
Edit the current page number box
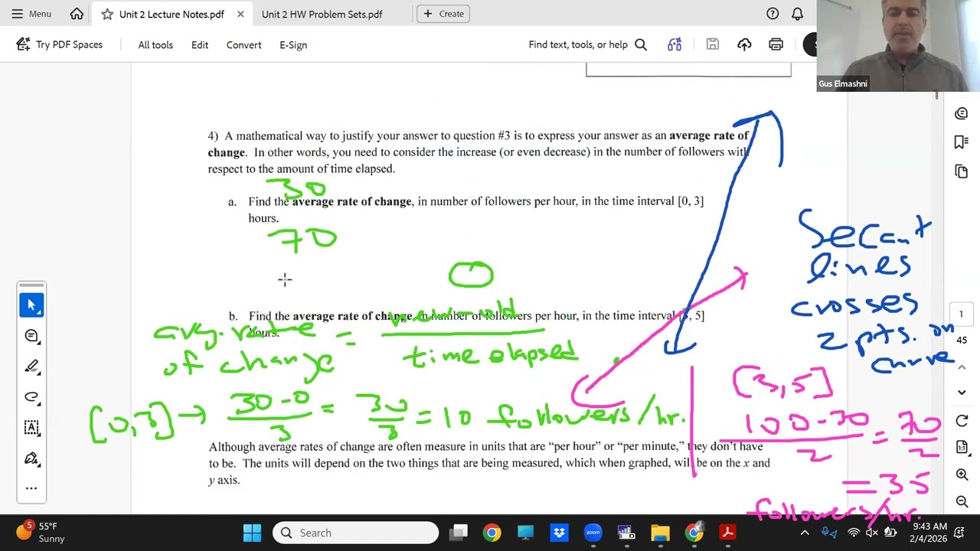pos(962,314)
